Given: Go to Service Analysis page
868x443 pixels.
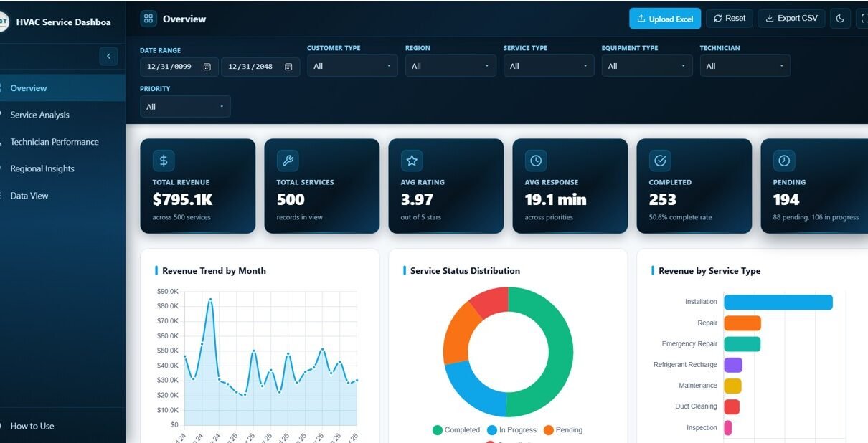Looking at the screenshot, I should [40, 115].
